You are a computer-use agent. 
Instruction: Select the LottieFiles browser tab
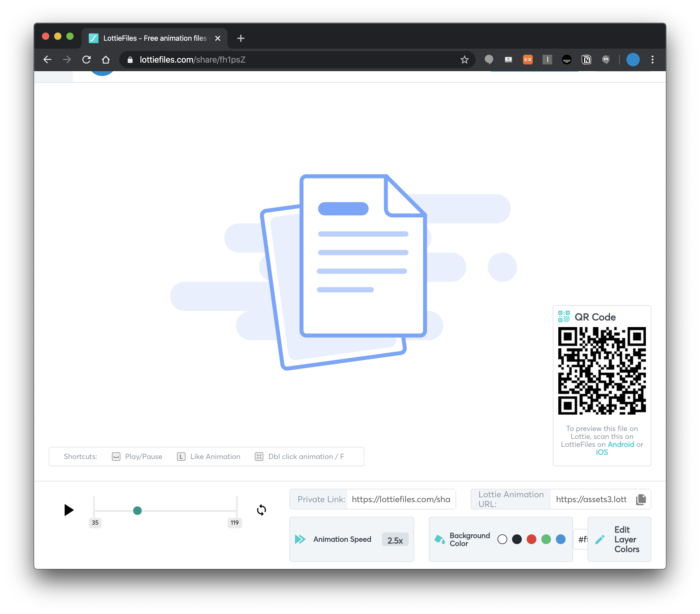(154, 38)
